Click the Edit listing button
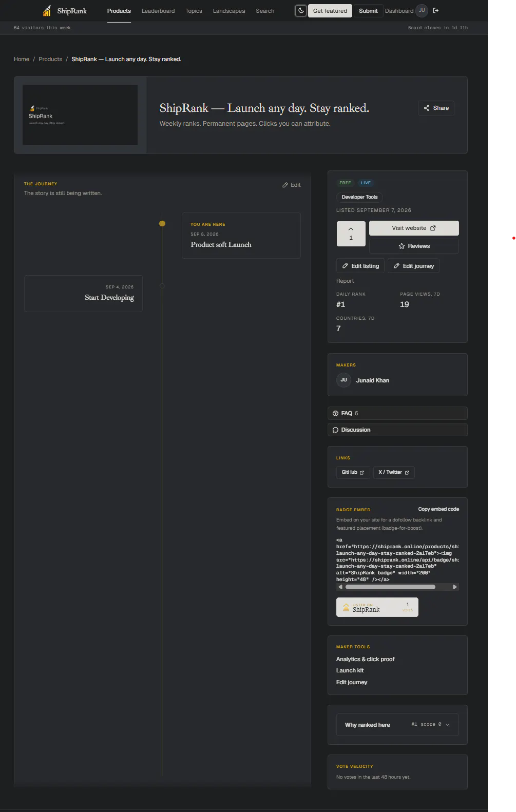The width and height of the screenshot is (516, 812). pos(360,266)
